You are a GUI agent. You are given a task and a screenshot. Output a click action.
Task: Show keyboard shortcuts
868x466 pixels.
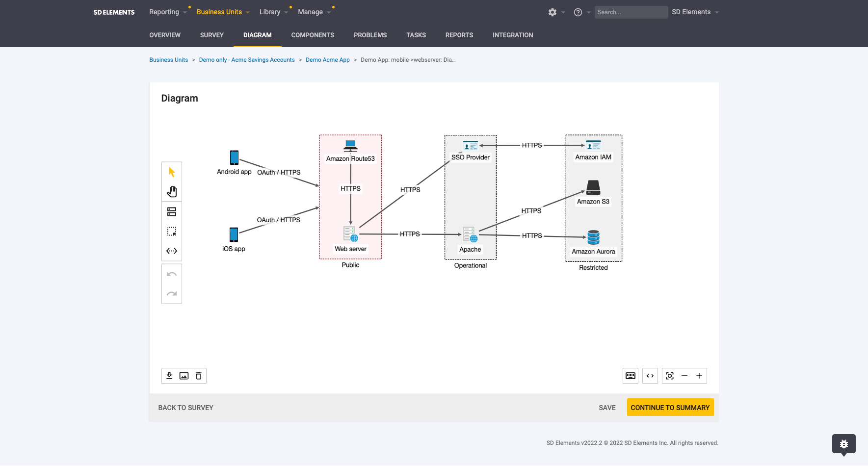point(631,376)
